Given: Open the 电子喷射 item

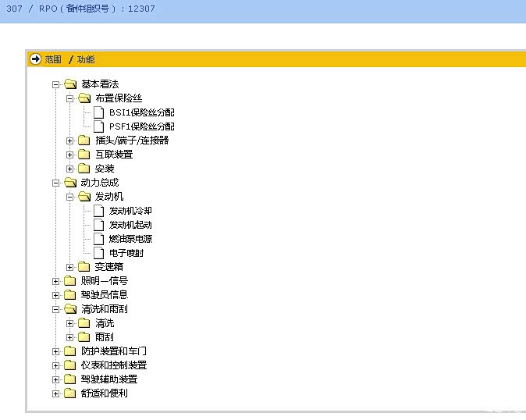Looking at the screenshot, I should coord(126,253).
